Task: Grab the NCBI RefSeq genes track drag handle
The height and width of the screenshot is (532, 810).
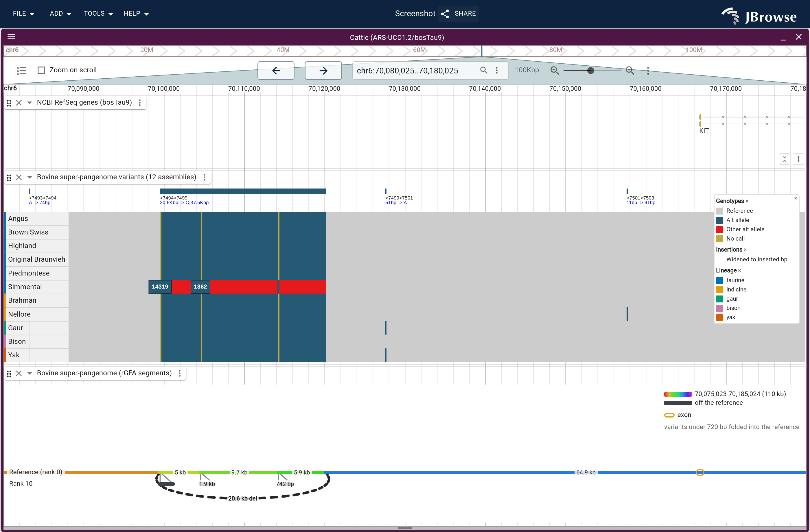Action: tap(9, 103)
